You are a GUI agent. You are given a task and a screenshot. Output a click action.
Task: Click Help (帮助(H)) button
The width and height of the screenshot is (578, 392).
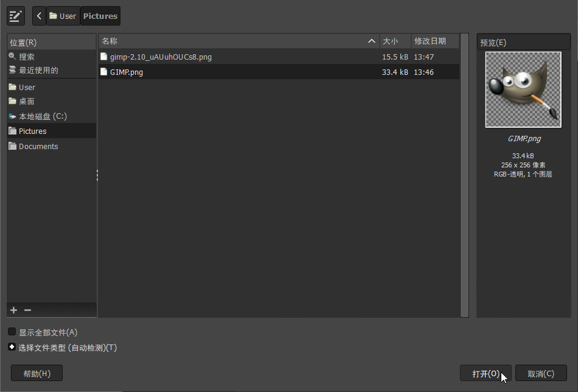(37, 373)
